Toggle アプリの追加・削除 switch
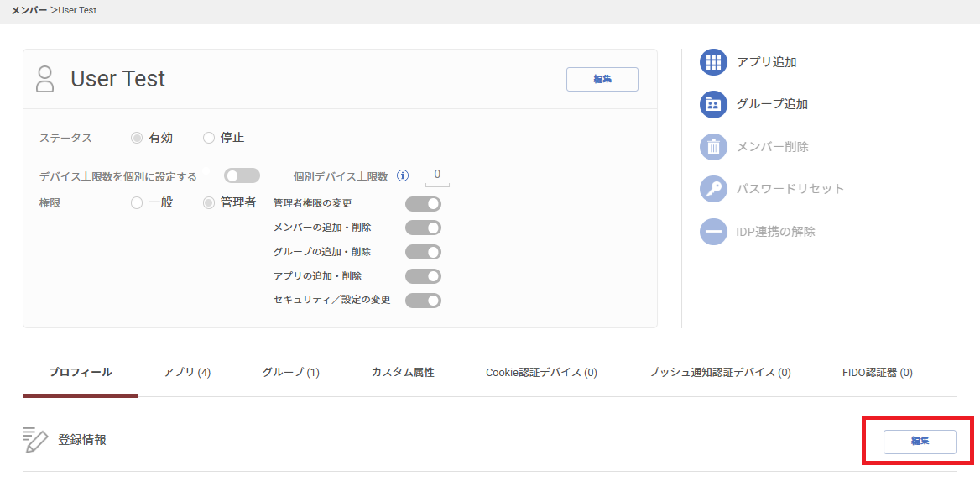The width and height of the screenshot is (980, 487). pyautogui.click(x=423, y=276)
